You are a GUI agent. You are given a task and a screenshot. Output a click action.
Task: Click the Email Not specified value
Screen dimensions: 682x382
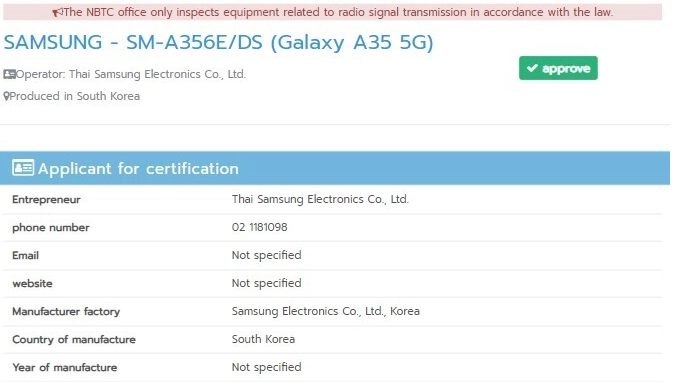tap(266, 255)
